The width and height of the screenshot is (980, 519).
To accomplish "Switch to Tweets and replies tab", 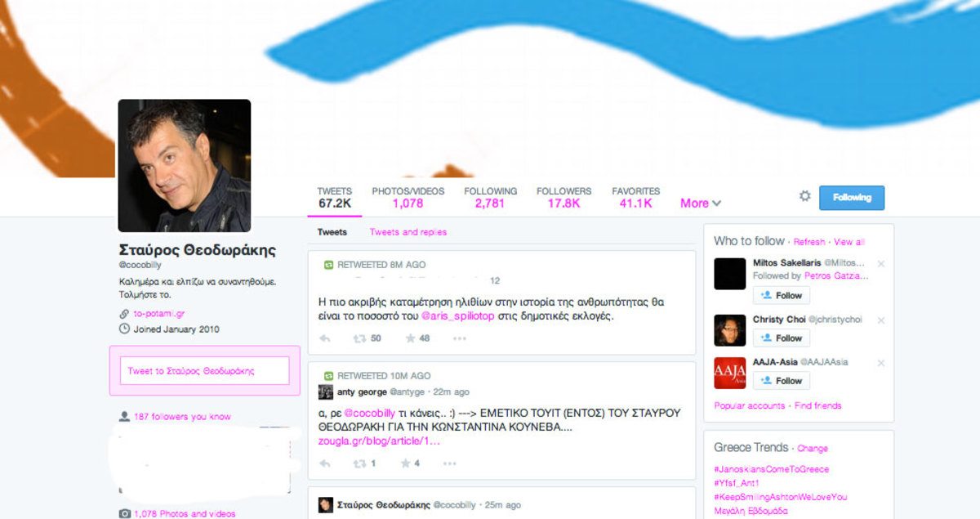I will coord(408,232).
